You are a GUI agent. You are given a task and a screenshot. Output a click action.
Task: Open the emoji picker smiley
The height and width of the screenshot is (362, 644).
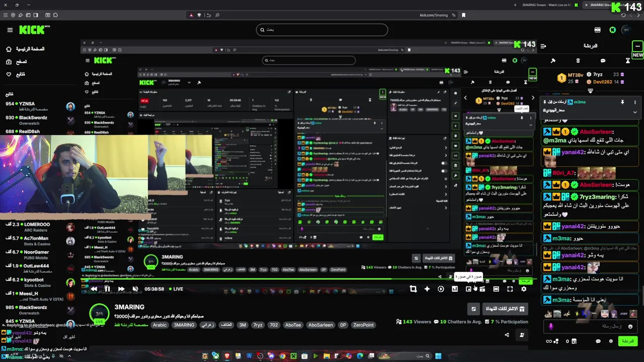(630, 326)
